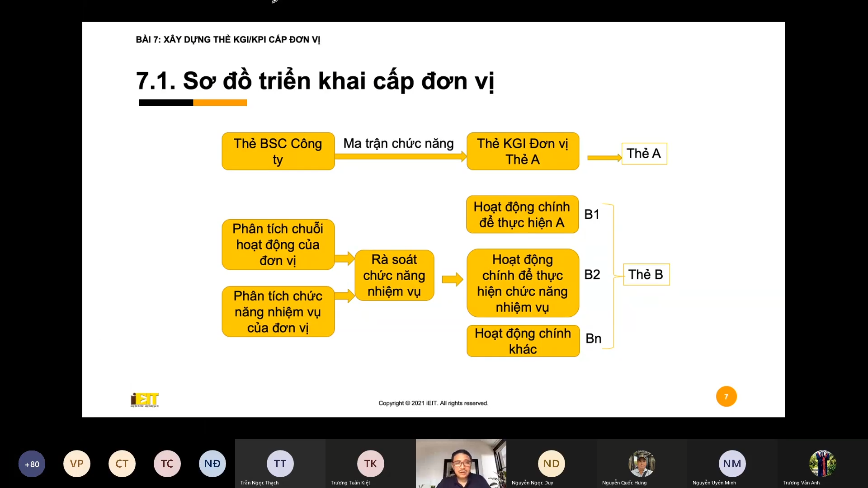Click the CT participant avatar icon

[x=122, y=464]
